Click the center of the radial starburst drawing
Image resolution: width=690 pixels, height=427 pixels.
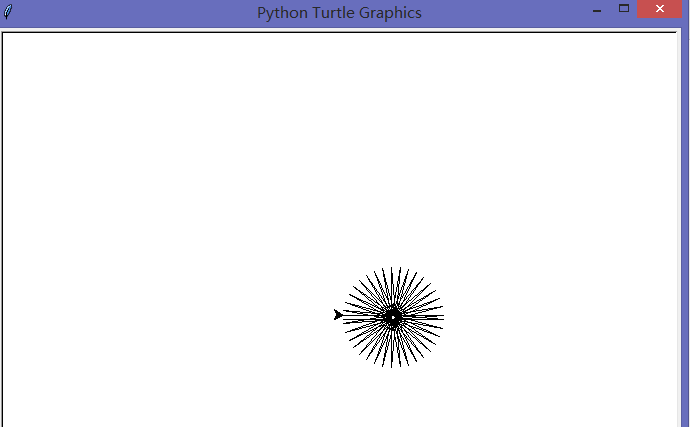[x=393, y=317]
